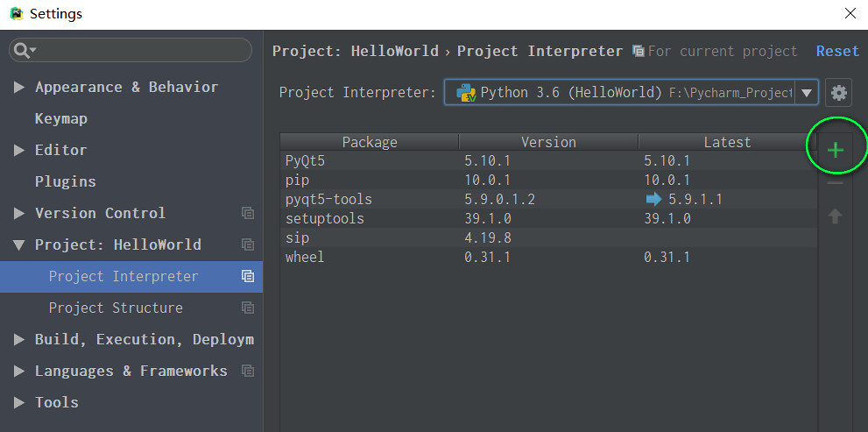868x432 pixels.
Task: Expand the Tools section
Action: [18, 403]
